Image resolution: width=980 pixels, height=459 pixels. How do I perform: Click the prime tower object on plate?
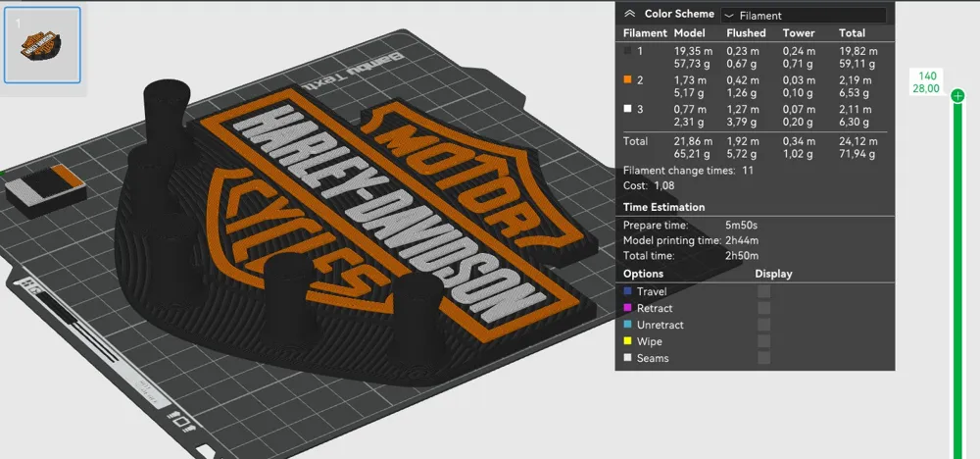[45, 190]
